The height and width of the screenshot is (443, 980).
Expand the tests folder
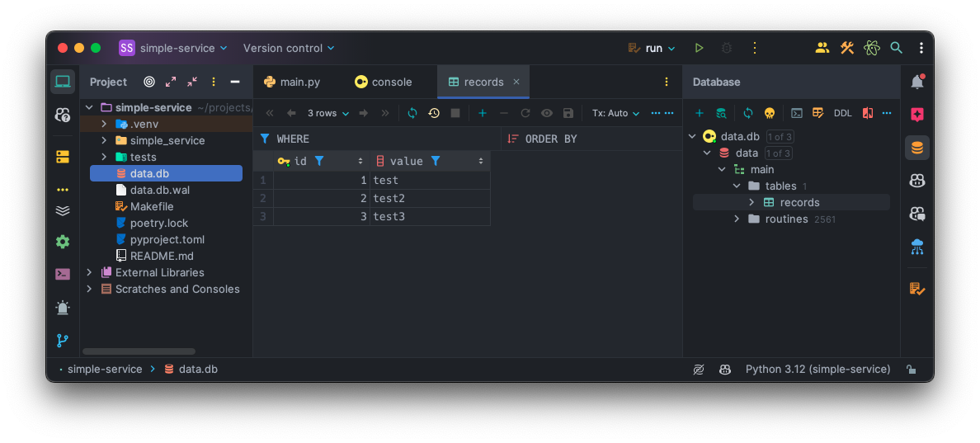[104, 157]
